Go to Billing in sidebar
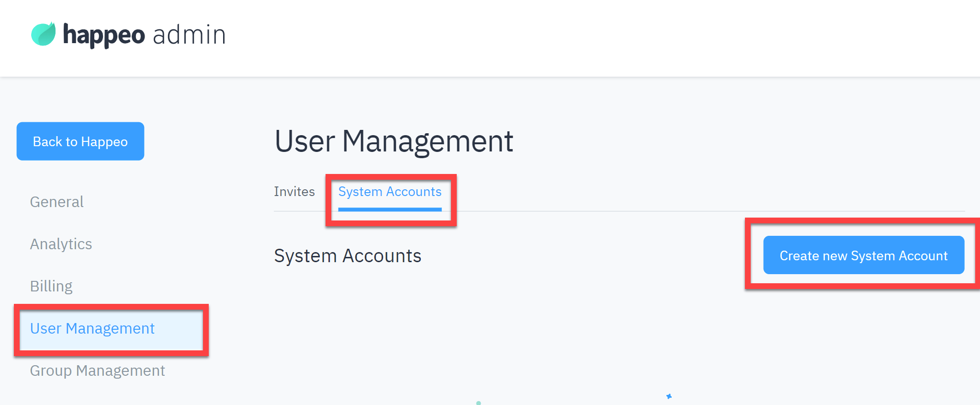Image resolution: width=980 pixels, height=405 pixels. [x=51, y=286]
